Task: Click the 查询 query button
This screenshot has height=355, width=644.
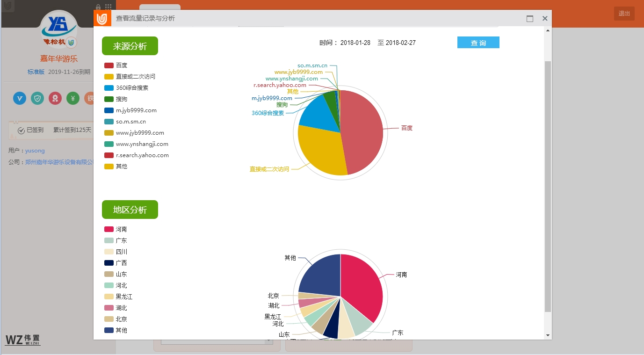Action: tap(478, 43)
